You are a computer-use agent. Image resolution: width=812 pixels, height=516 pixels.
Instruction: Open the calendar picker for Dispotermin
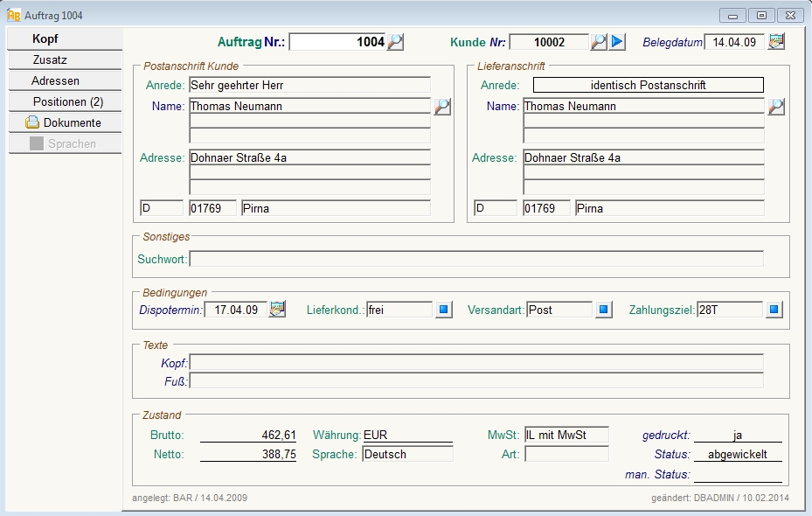(277, 310)
